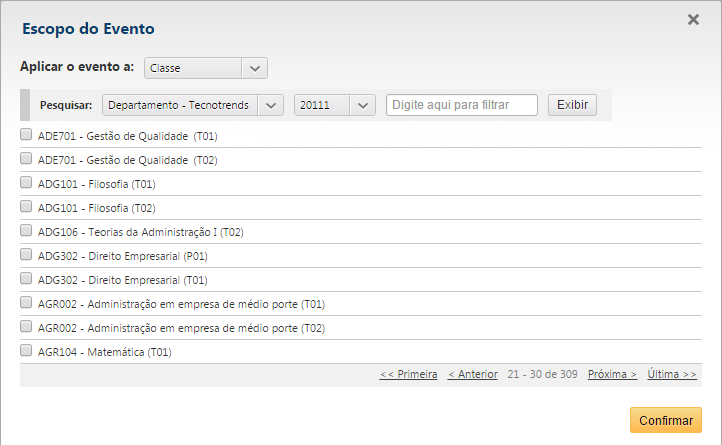Screen dimensions: 722x445
Task: Check ADE701 Gestão de Qualidade (T02)
Action: tap(26, 159)
